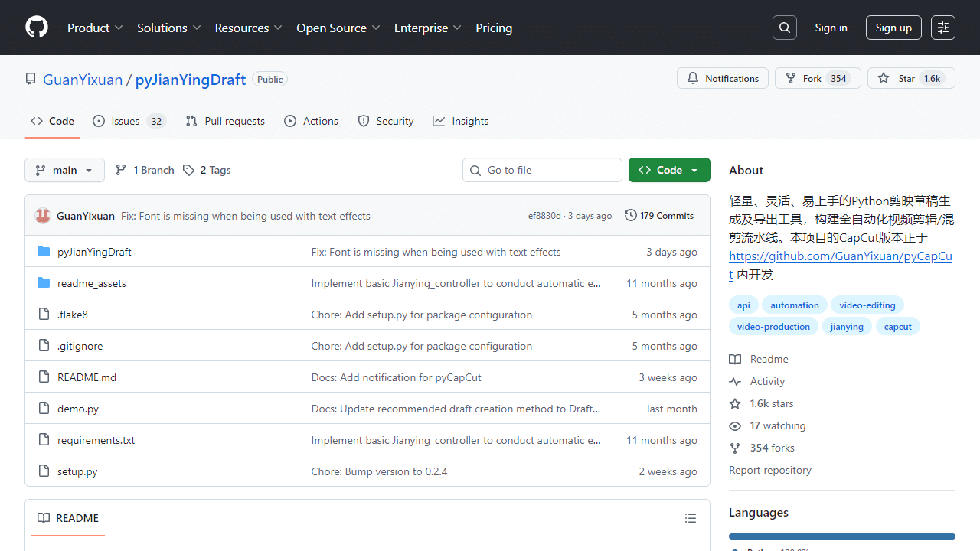Expand the Resources menu
Screen dimensions: 980x551
249,28
